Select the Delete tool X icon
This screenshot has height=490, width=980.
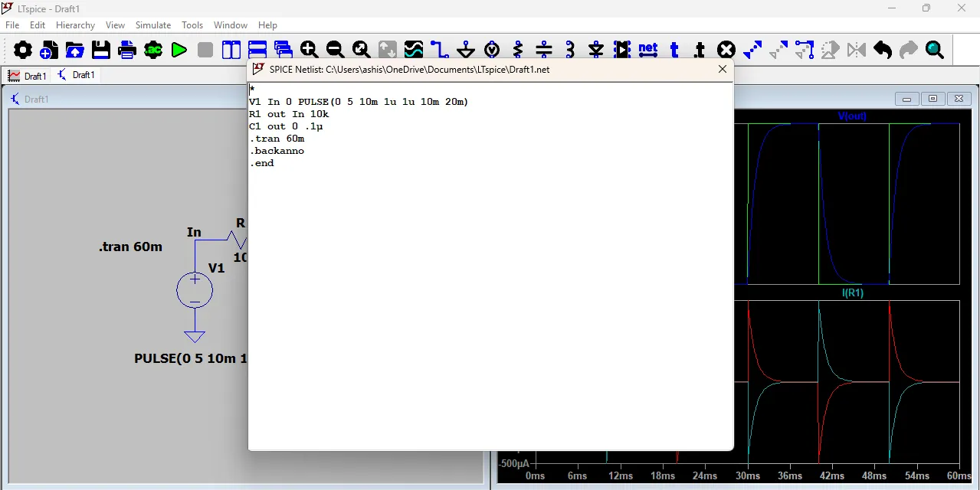point(726,50)
